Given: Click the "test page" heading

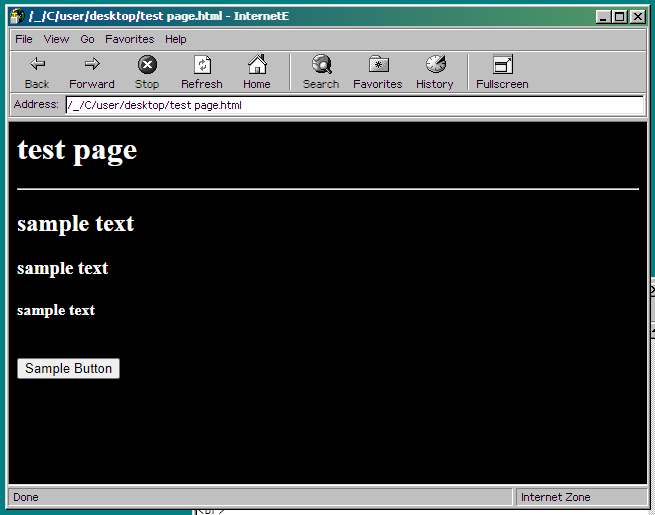Looking at the screenshot, I should tap(77, 150).
